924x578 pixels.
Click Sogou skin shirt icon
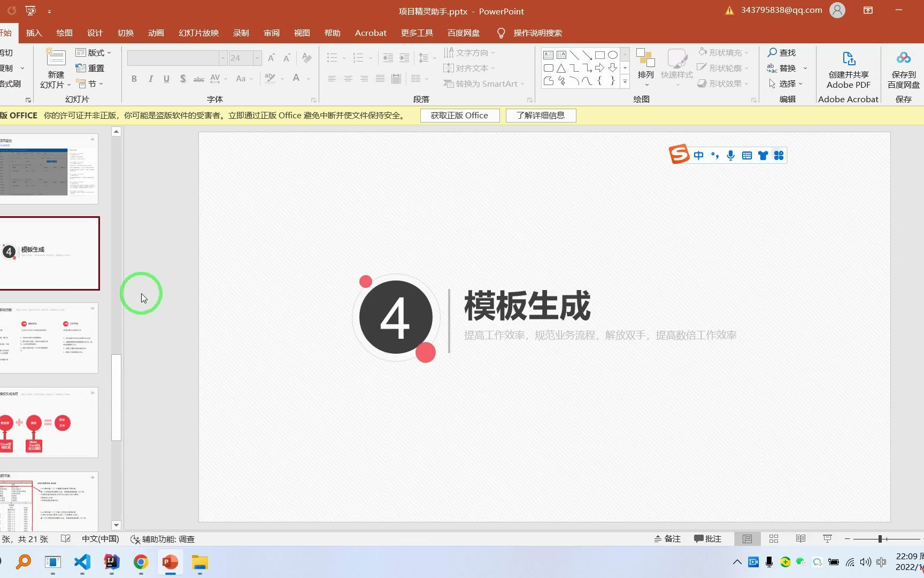(x=763, y=156)
